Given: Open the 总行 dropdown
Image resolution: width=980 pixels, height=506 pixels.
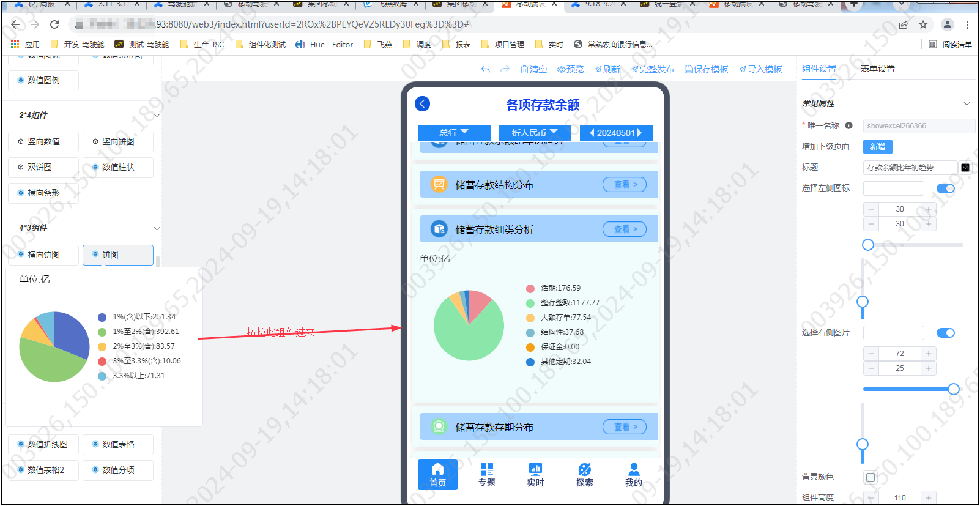Looking at the screenshot, I should tap(454, 133).
